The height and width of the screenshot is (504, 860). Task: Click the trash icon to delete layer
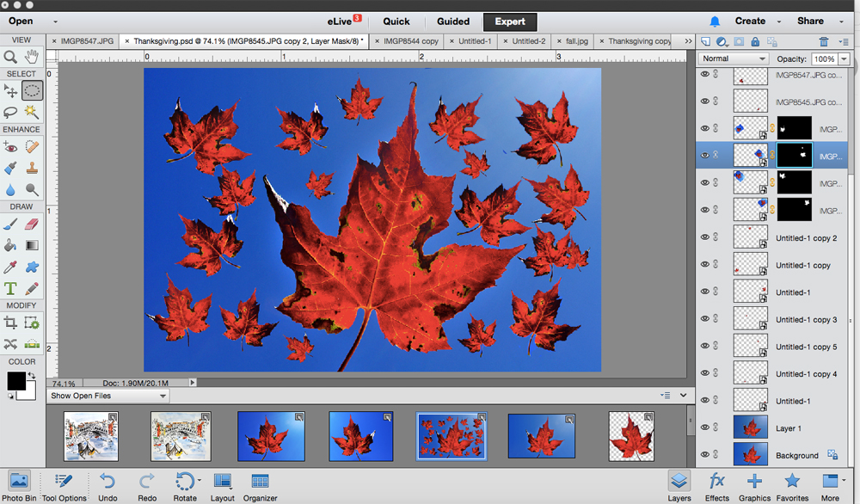point(824,41)
